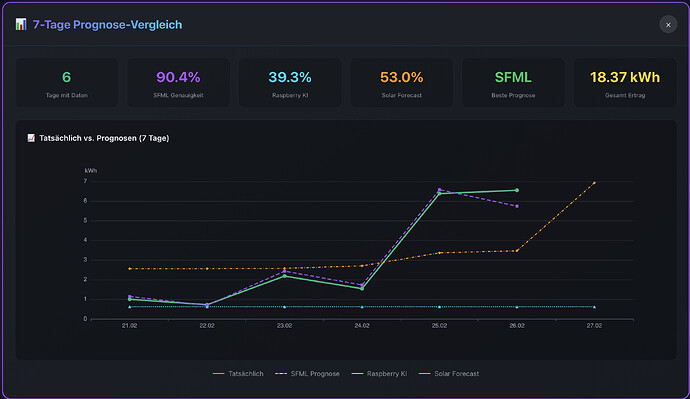Click the orange Solar Forecast legend line
The width and height of the screenshot is (690, 399).
coord(424,373)
